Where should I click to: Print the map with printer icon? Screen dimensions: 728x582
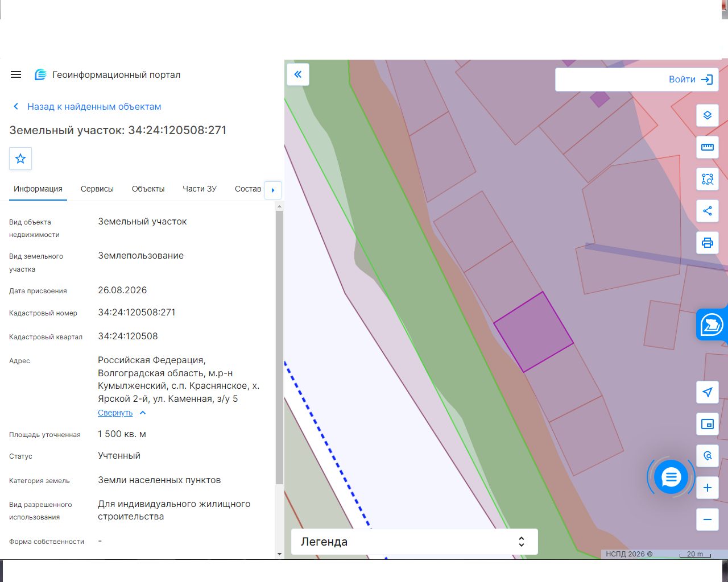point(708,243)
